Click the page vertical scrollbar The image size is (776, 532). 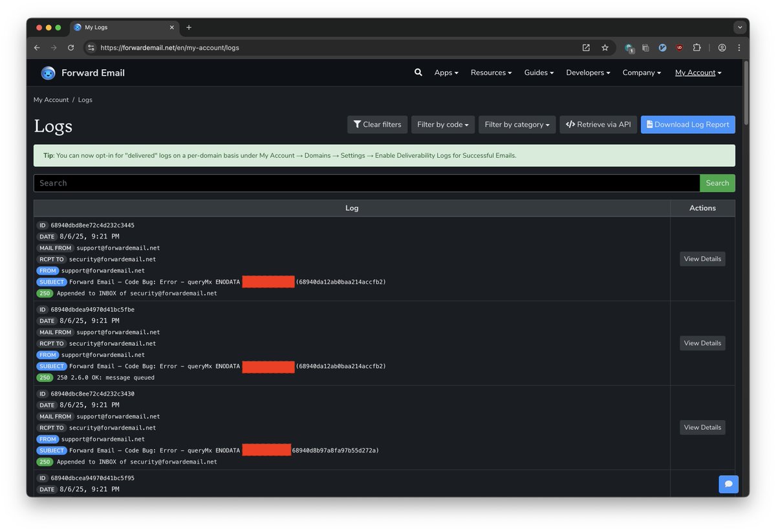point(746,92)
